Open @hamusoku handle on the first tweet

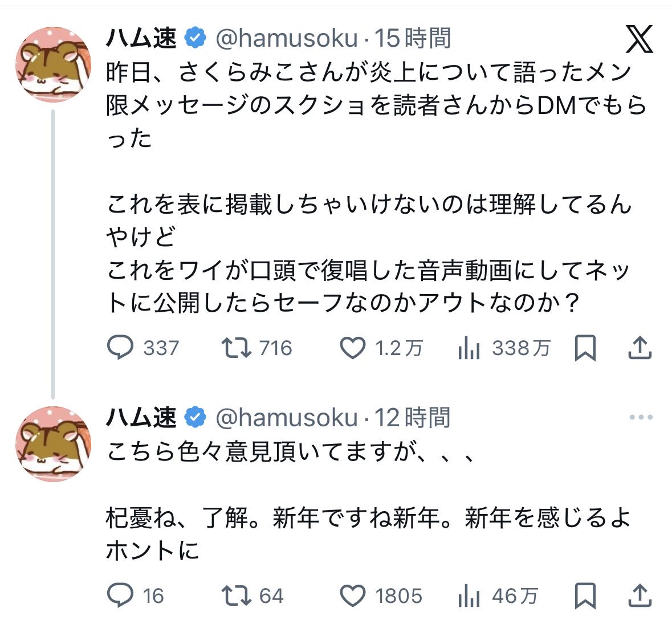pyautogui.click(x=286, y=39)
